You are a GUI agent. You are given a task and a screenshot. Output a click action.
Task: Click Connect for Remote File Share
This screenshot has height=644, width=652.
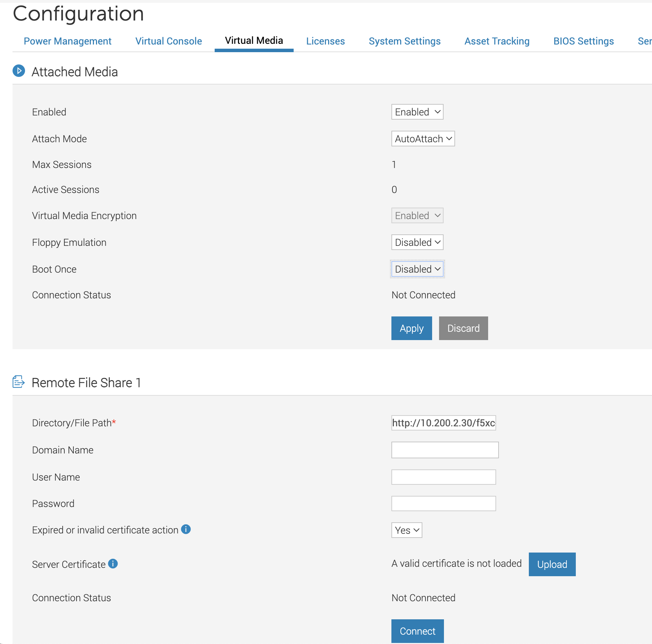[x=417, y=631]
